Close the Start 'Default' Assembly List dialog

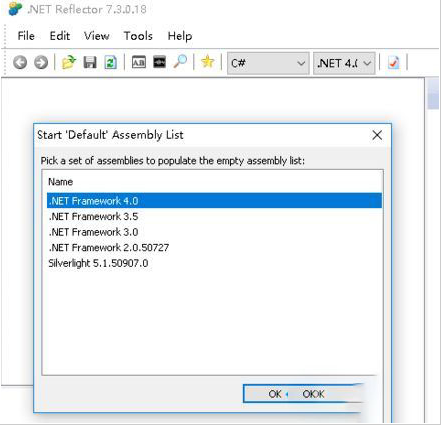pyautogui.click(x=377, y=135)
